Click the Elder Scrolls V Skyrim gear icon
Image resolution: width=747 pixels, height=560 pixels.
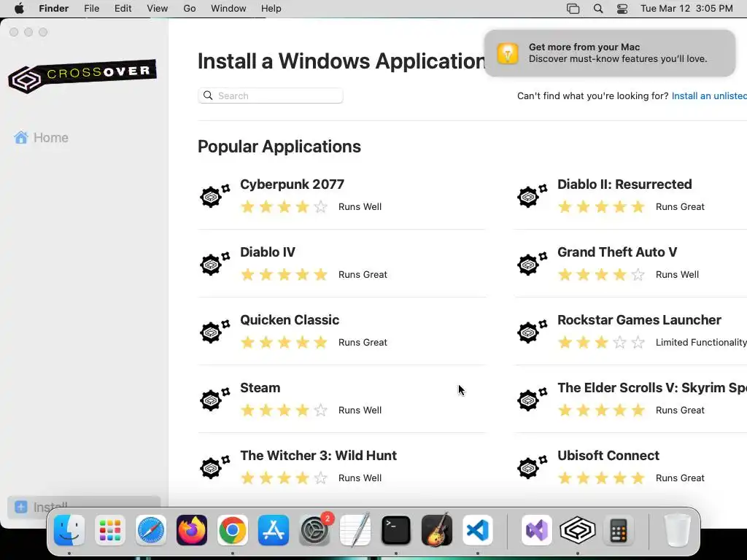pos(532,399)
